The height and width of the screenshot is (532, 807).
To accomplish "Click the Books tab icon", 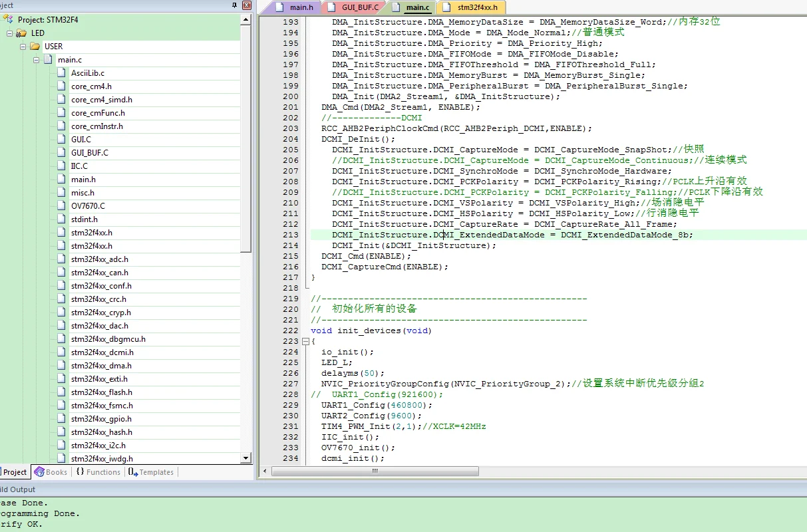I will click(x=39, y=472).
